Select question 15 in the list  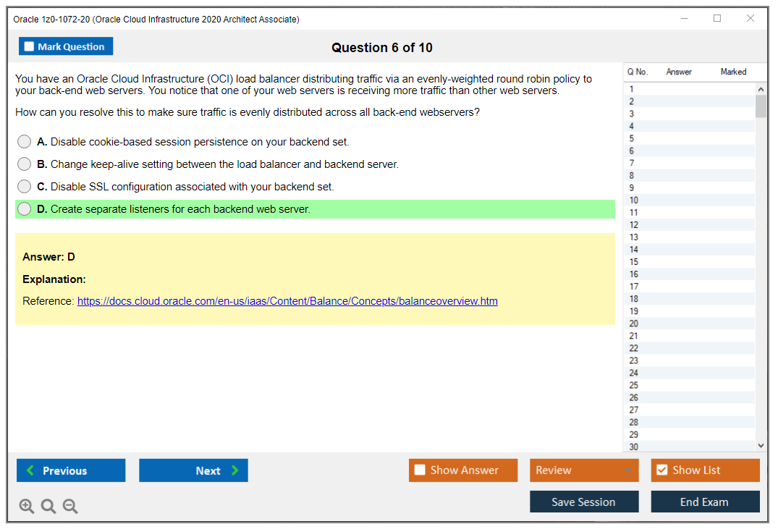pos(689,262)
